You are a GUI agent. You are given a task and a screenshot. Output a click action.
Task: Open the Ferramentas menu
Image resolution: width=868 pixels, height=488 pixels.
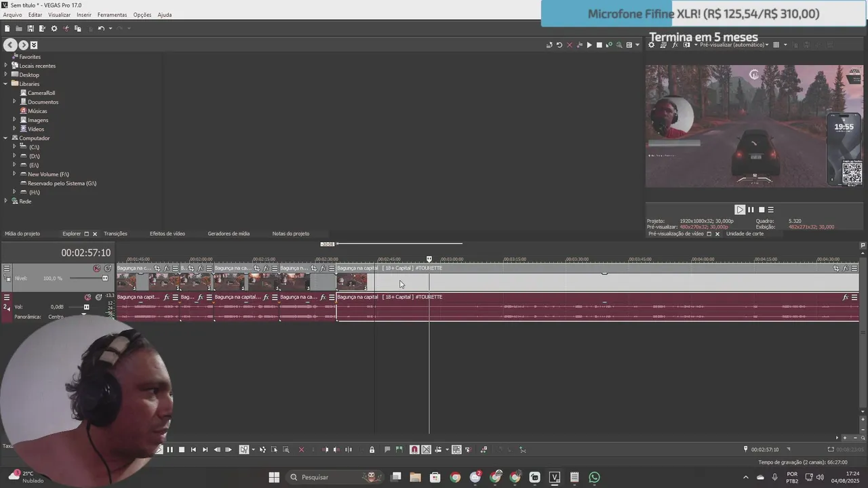pos(112,15)
